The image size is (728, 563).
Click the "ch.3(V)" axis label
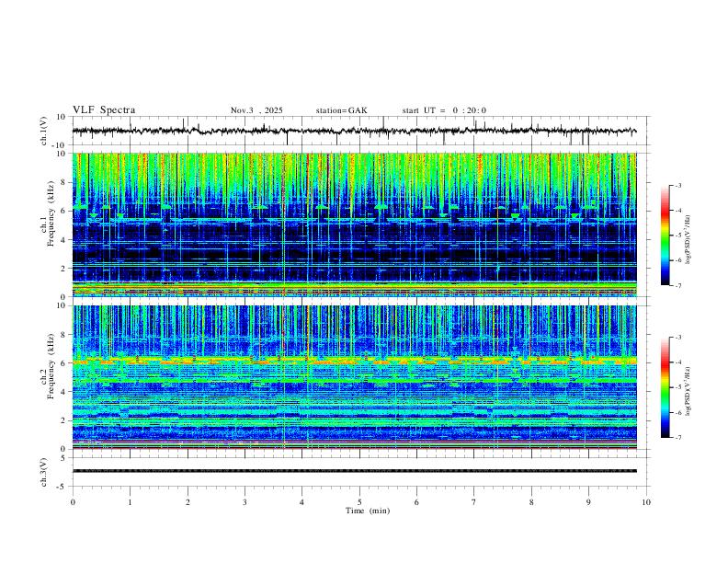44,472
